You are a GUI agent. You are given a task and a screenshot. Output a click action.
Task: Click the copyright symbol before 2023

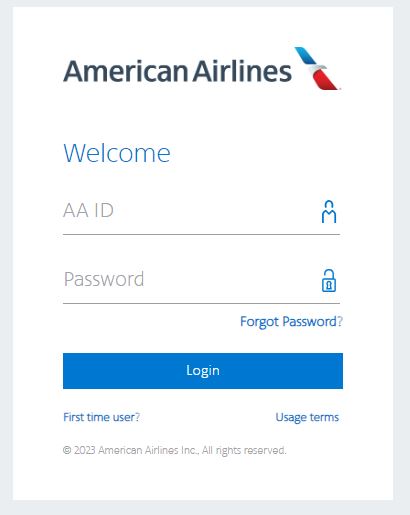pos(67,450)
